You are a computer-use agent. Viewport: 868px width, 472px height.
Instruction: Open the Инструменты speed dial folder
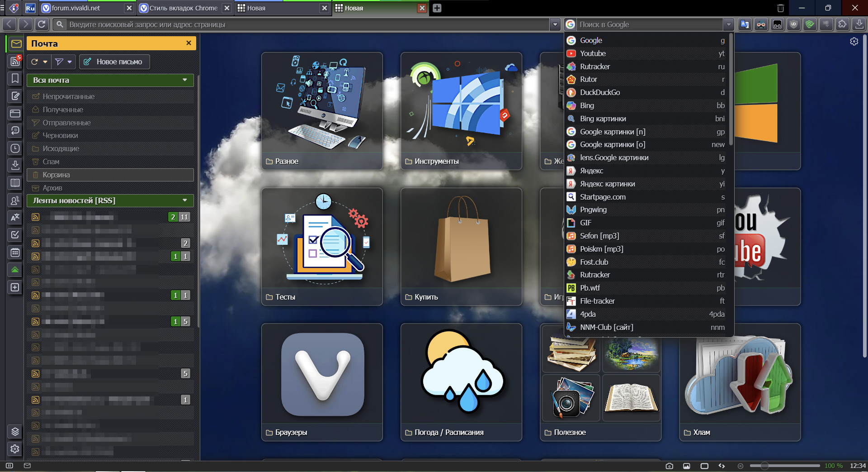(x=461, y=111)
